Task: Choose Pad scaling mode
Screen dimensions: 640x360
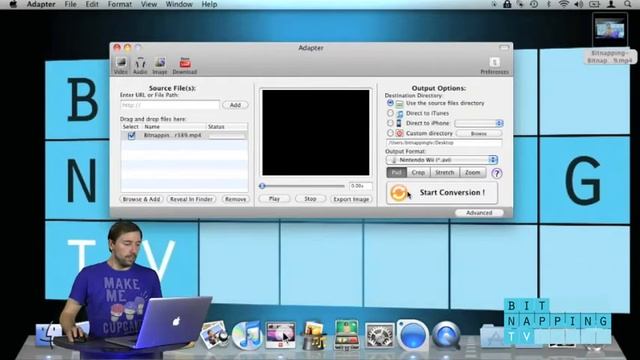Action: pyautogui.click(x=396, y=173)
